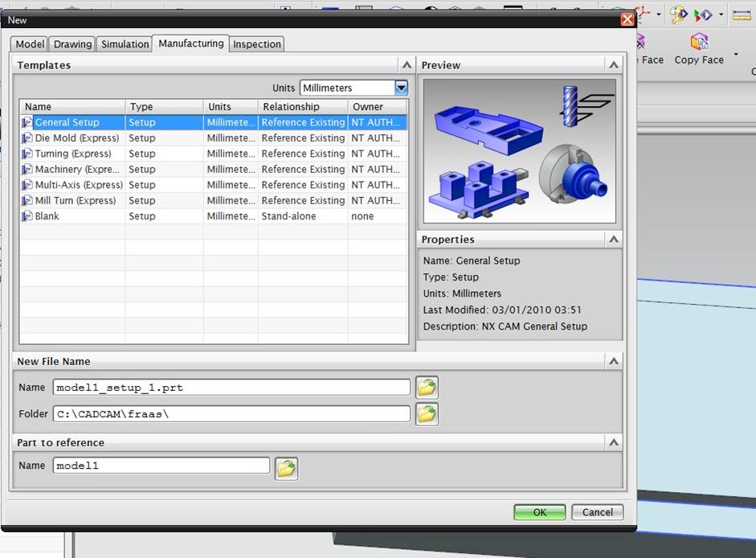Sort templates by the Units column header

(231, 107)
